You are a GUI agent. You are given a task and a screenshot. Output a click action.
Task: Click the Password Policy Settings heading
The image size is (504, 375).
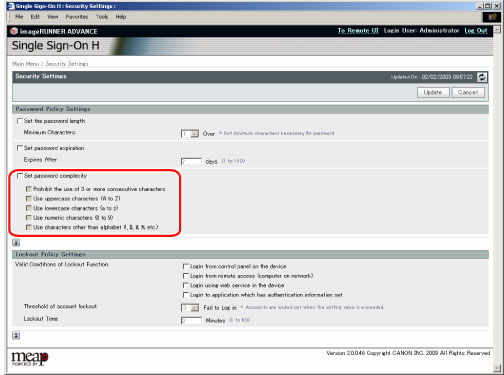pyautogui.click(x=53, y=109)
